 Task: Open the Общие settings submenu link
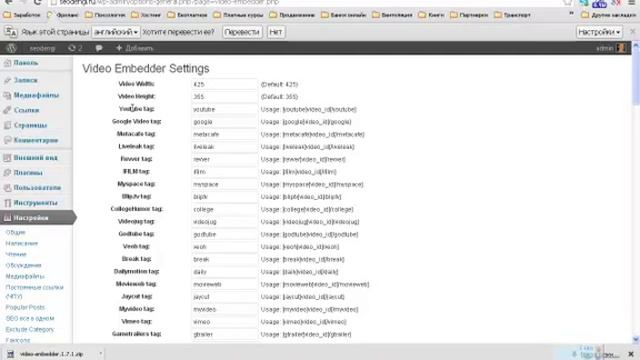16,232
